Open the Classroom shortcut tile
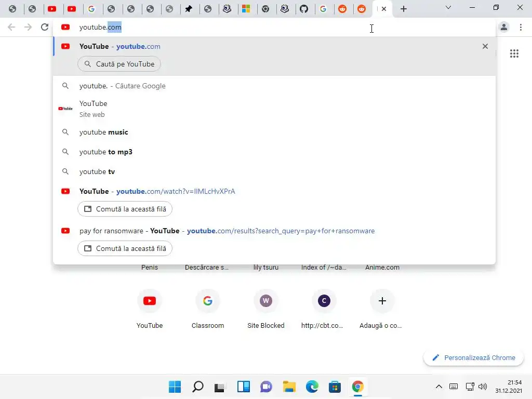532x399 pixels. (208, 310)
